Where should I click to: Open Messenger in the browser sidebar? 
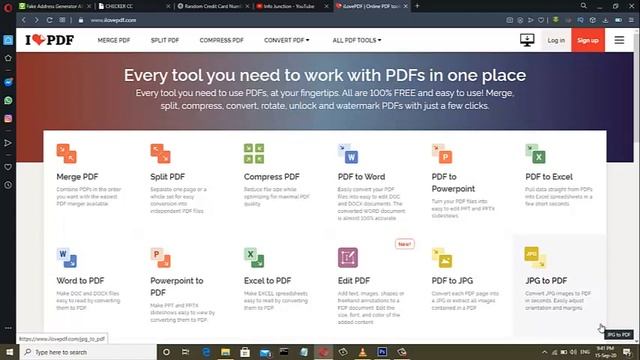pyautogui.click(x=8, y=82)
